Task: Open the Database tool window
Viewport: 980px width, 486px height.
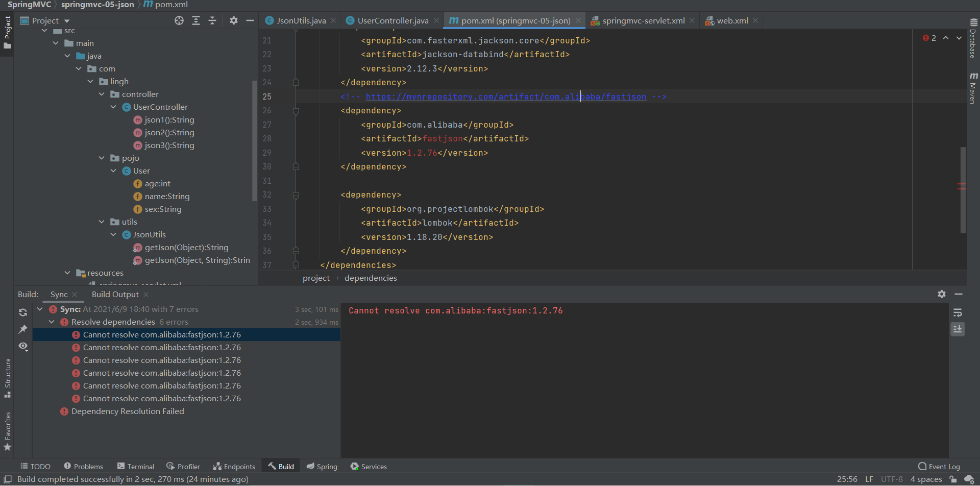Action: (x=973, y=38)
